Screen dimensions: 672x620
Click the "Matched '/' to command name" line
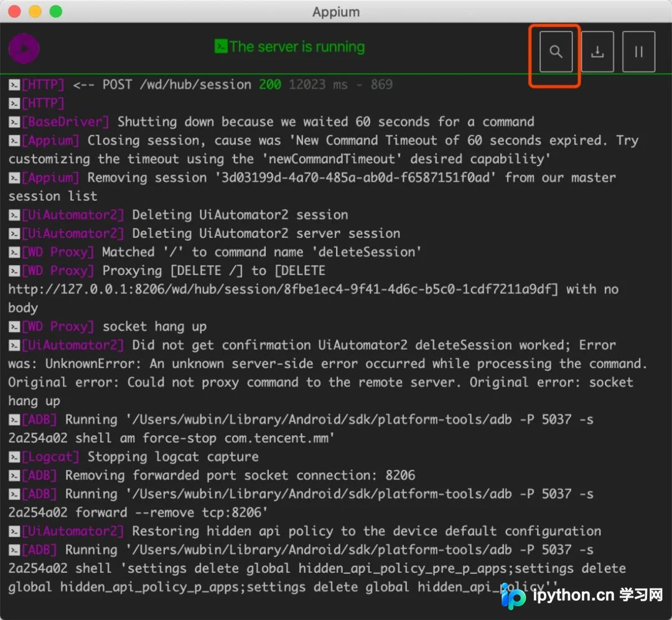(215, 252)
